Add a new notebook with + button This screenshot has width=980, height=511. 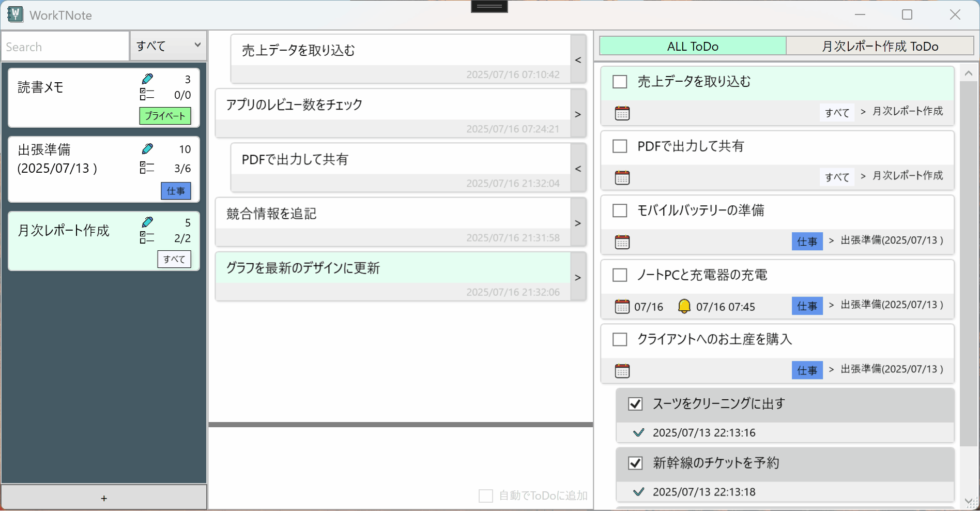point(104,498)
